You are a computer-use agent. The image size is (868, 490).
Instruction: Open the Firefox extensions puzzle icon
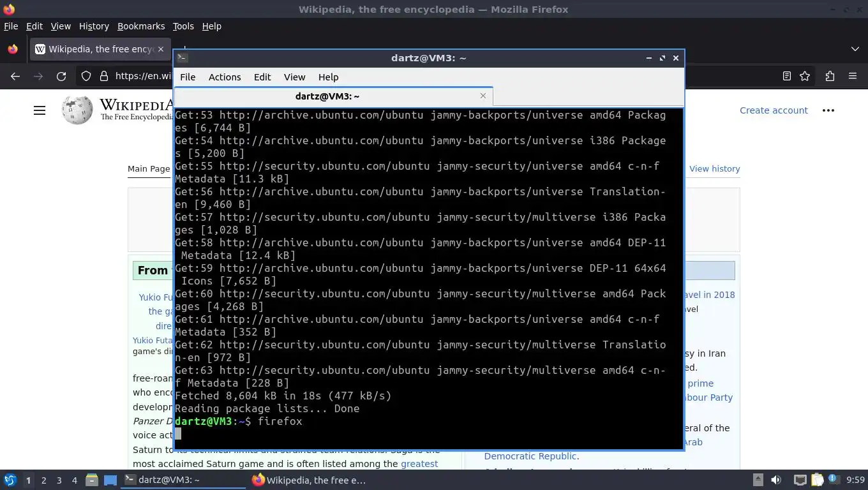[x=830, y=76]
